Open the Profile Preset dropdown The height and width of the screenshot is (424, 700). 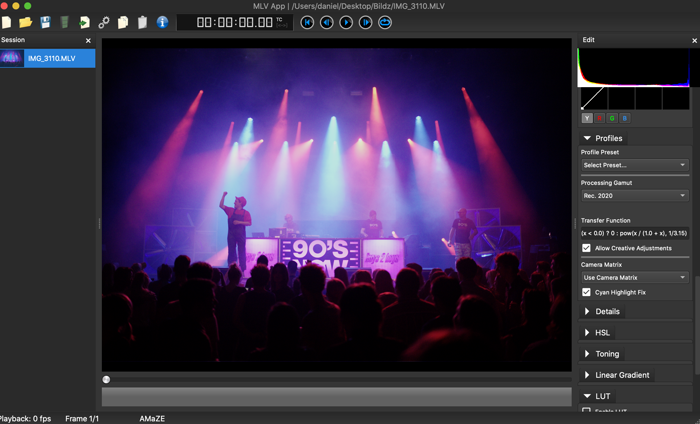[634, 165]
